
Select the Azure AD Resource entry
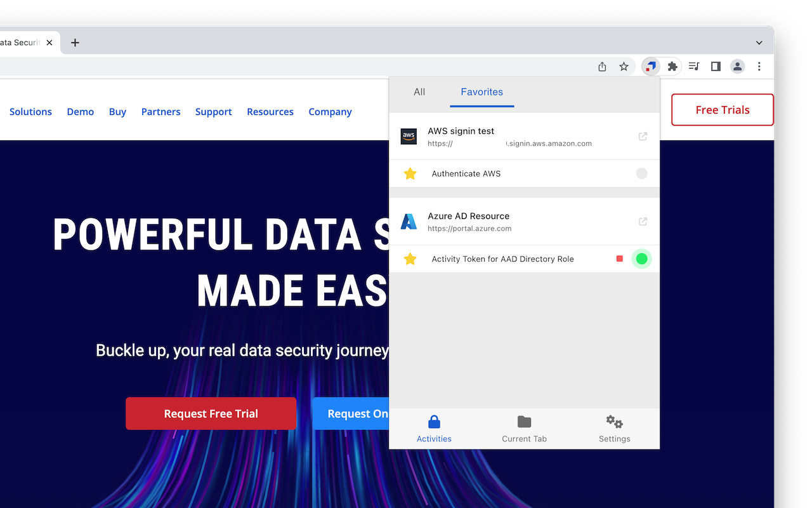click(524, 222)
